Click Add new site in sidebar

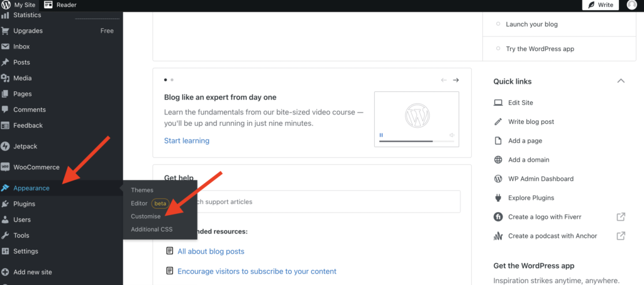coord(32,272)
